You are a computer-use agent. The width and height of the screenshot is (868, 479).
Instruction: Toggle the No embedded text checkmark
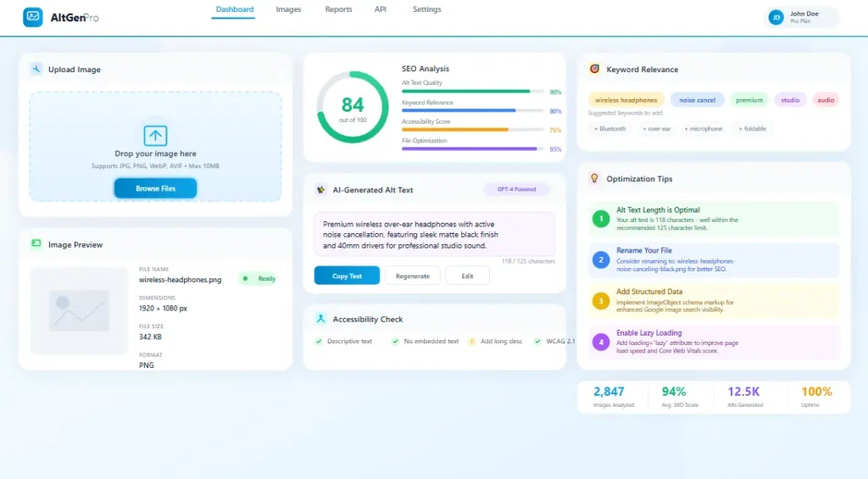(x=395, y=341)
